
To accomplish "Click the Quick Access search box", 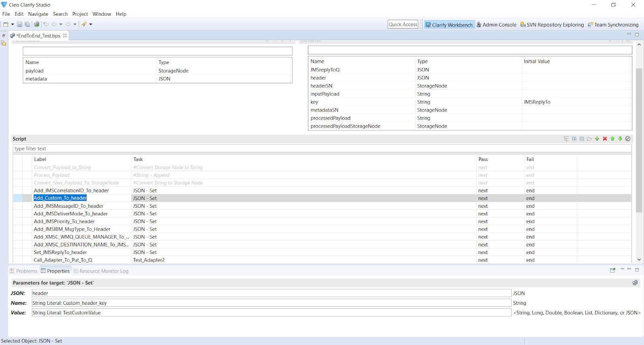I will click(403, 24).
